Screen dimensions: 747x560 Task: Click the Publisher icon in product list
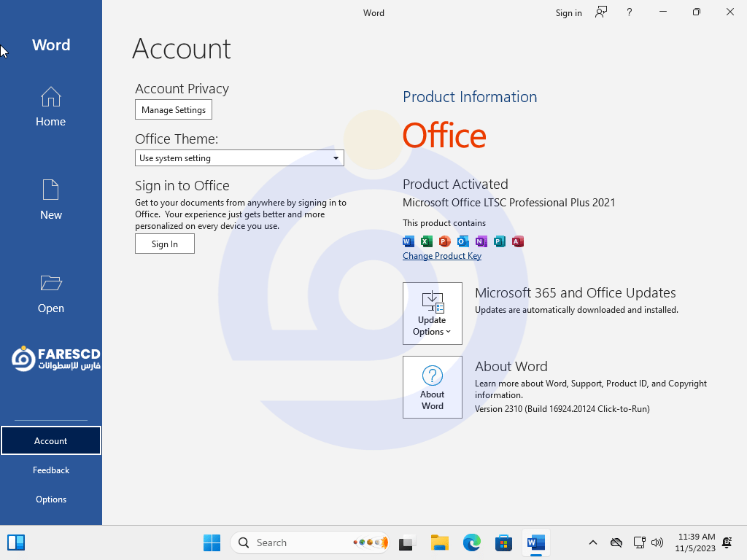(499, 241)
